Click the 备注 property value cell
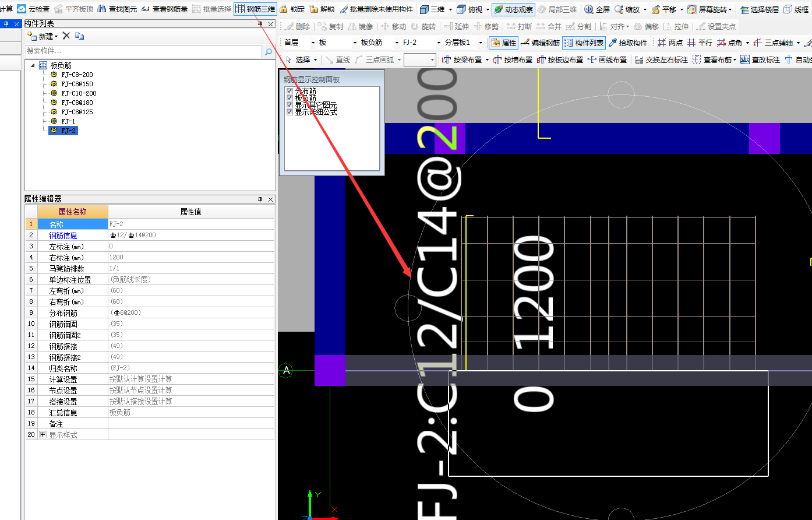Screen dimensions: 812x520 coord(190,423)
